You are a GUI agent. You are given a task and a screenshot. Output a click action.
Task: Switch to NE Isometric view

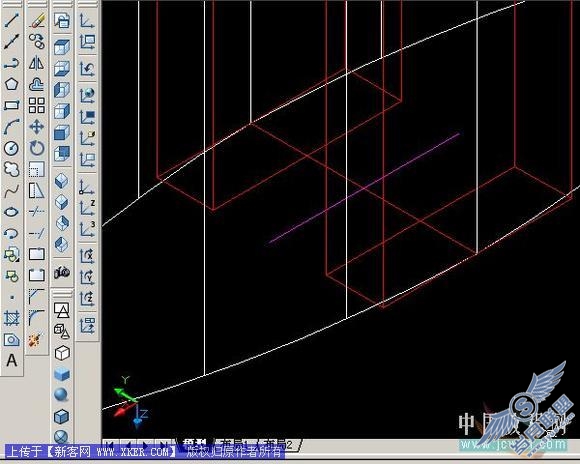click(62, 223)
